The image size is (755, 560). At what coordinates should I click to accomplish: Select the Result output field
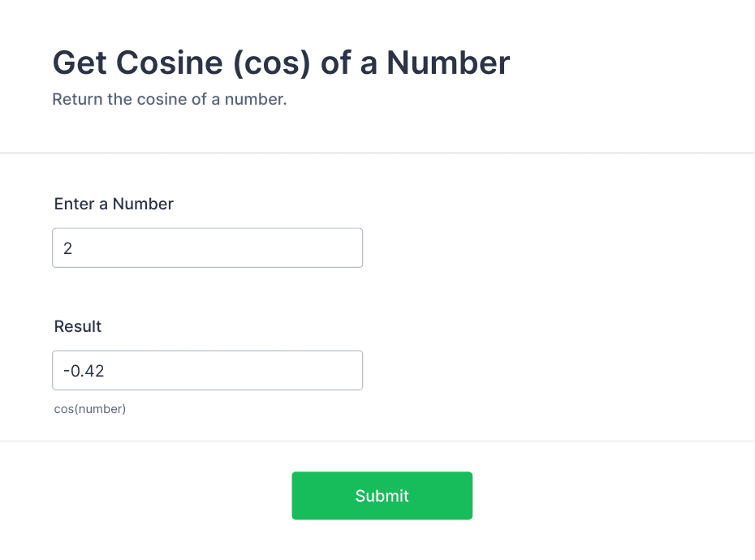coord(207,370)
